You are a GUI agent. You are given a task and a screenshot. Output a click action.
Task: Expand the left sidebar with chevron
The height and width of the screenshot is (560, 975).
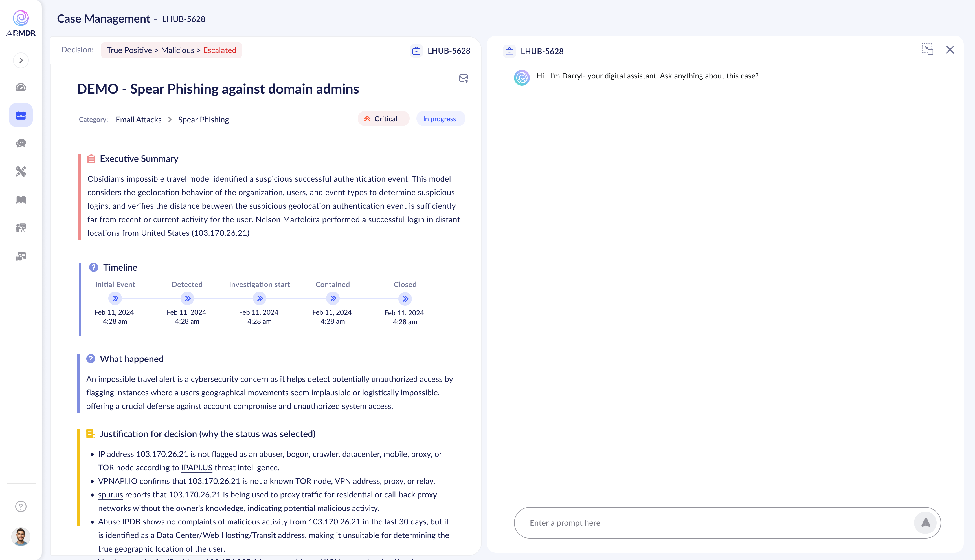21,60
